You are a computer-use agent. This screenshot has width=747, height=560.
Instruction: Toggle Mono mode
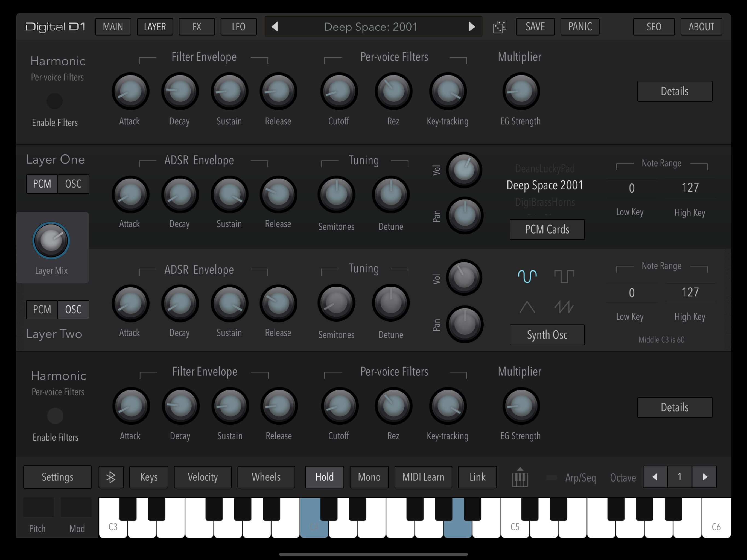369,477
